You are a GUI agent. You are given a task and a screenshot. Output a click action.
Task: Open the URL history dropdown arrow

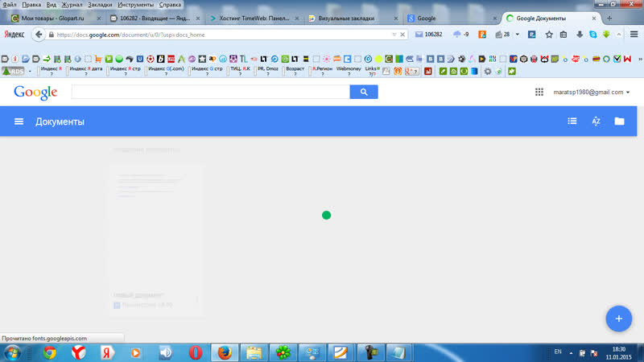[394, 35]
